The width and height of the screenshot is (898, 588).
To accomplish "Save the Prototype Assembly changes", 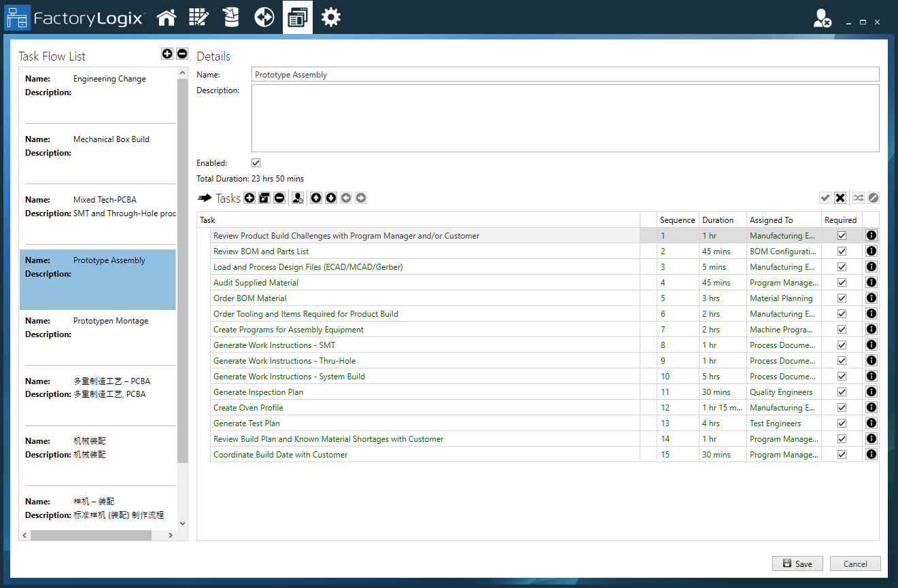I will pyautogui.click(x=797, y=564).
